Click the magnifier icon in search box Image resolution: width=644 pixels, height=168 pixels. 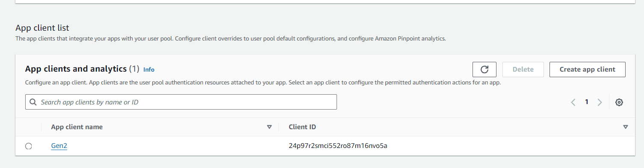tap(33, 102)
